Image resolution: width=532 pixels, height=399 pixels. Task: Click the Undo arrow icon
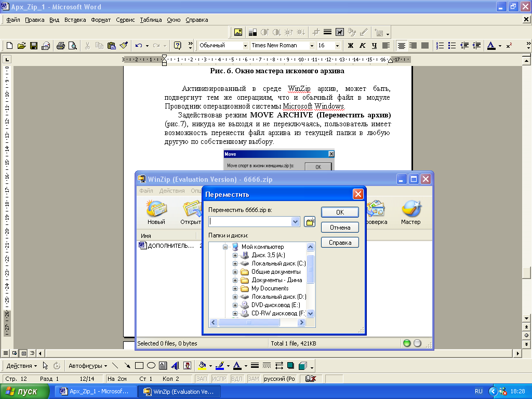(138, 46)
